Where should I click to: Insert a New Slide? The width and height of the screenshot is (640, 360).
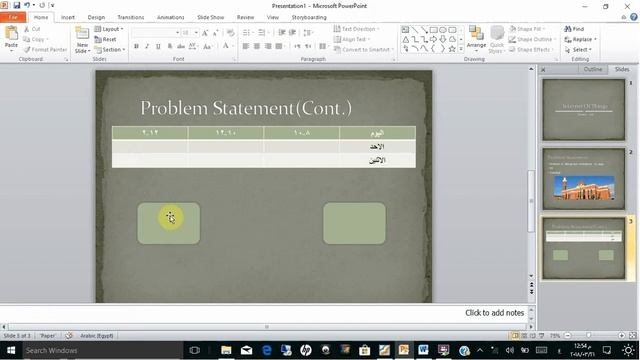[82, 40]
